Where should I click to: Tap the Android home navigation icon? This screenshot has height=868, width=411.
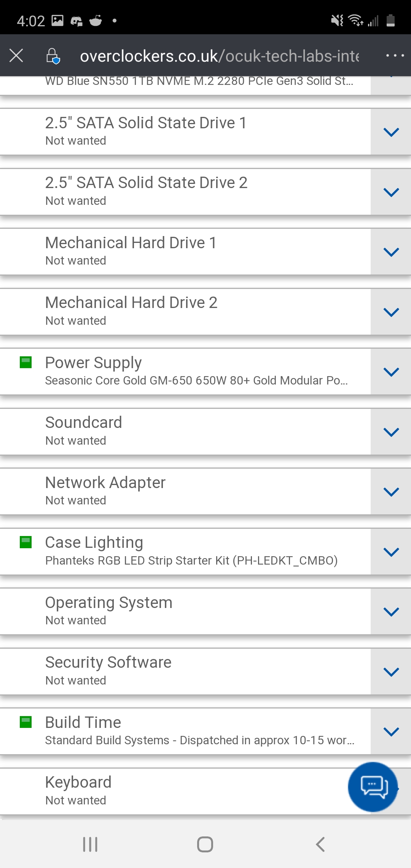pos(205,844)
